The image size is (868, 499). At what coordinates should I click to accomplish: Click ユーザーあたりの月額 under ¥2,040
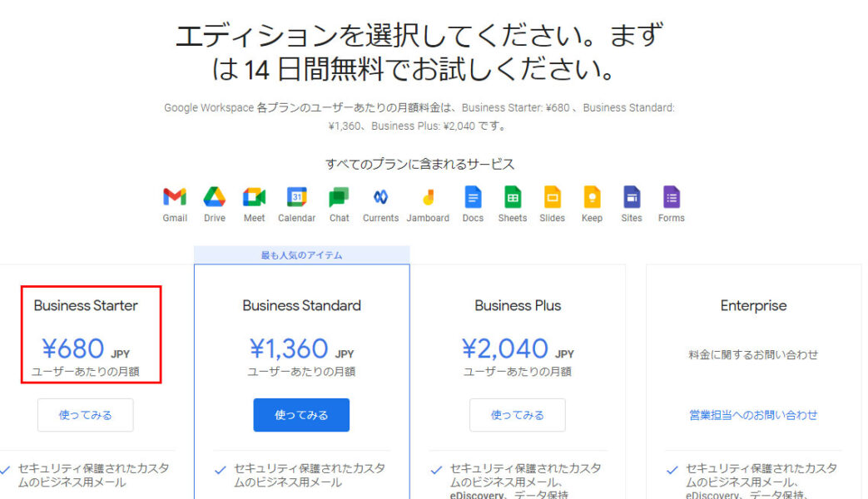(518, 372)
